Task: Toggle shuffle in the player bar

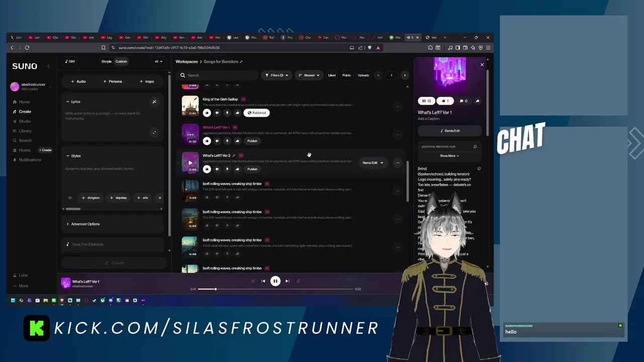Action: (253, 281)
